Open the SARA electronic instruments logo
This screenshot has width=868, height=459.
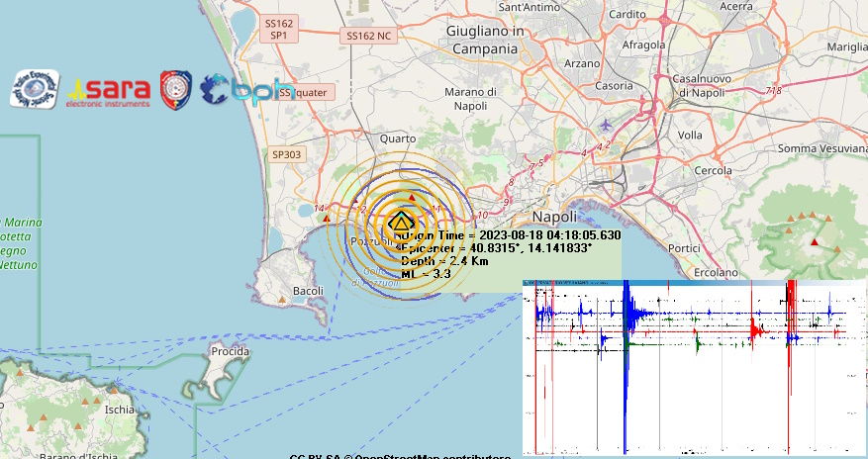coord(109,90)
